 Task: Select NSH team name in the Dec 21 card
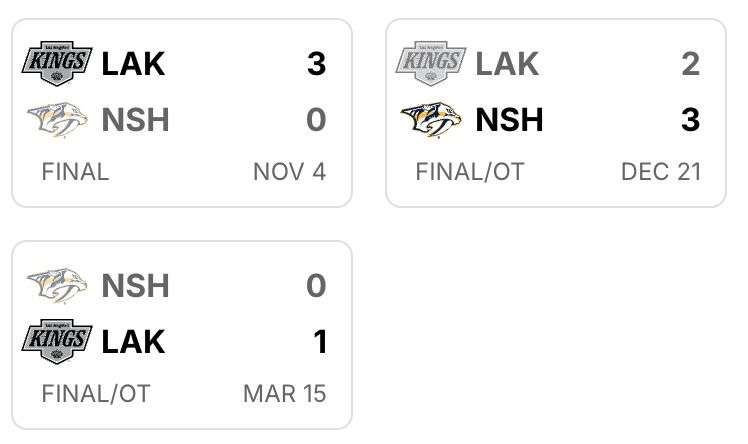510,120
